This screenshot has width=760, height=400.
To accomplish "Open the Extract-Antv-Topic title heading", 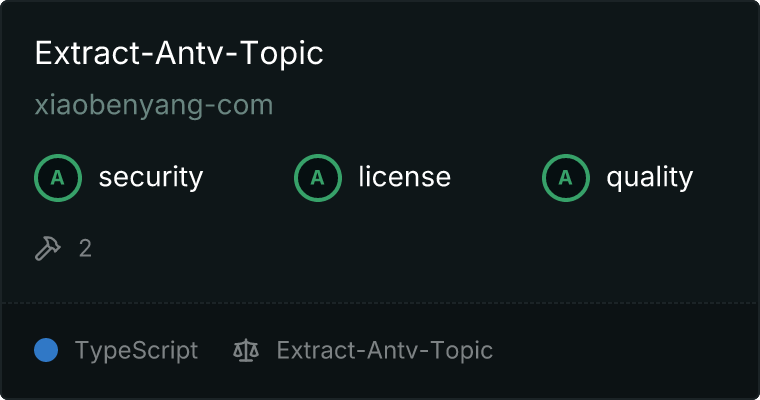I will (x=179, y=53).
